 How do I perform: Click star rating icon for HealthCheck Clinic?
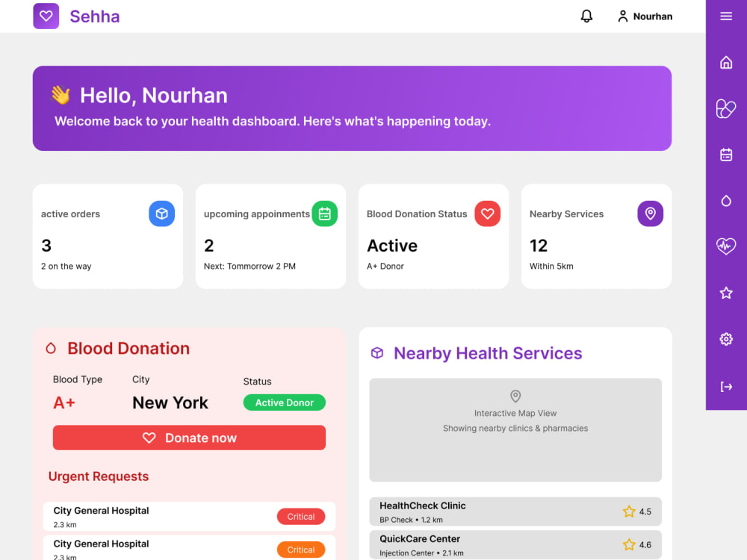click(629, 511)
